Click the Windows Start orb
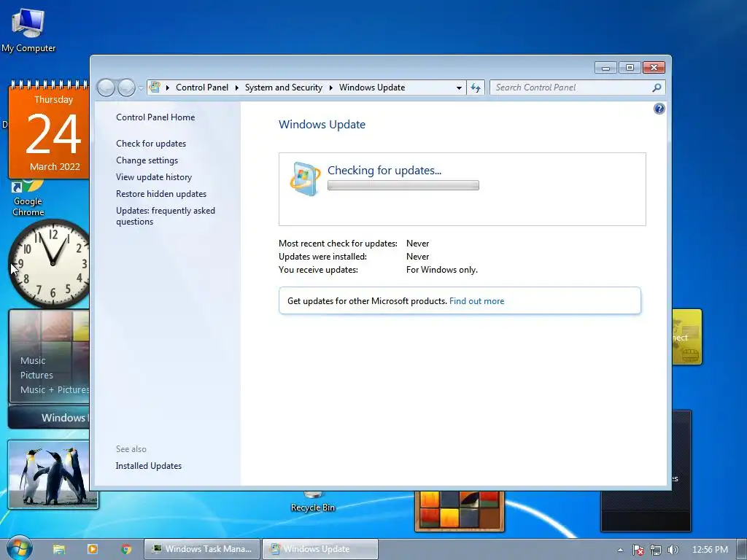Image resolution: width=747 pixels, height=560 pixels. pyautogui.click(x=19, y=548)
